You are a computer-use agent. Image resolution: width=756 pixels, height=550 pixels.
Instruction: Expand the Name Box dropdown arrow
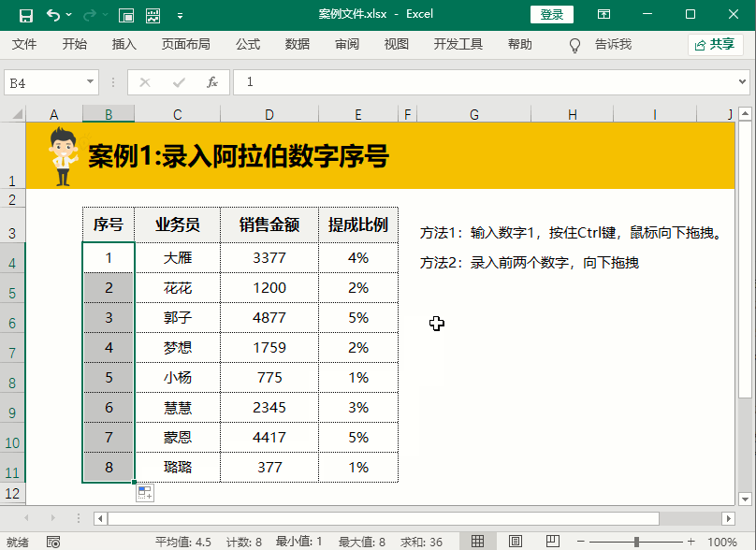[x=91, y=82]
